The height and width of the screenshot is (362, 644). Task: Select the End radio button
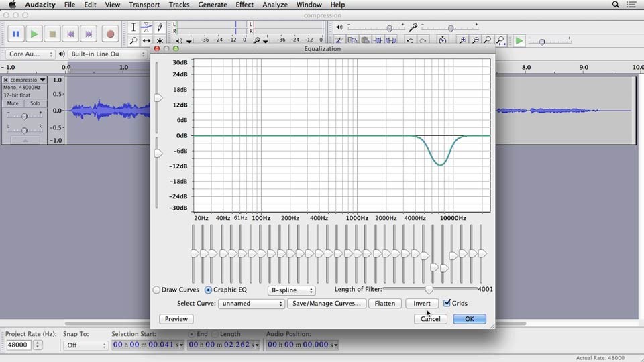pyautogui.click(x=191, y=334)
